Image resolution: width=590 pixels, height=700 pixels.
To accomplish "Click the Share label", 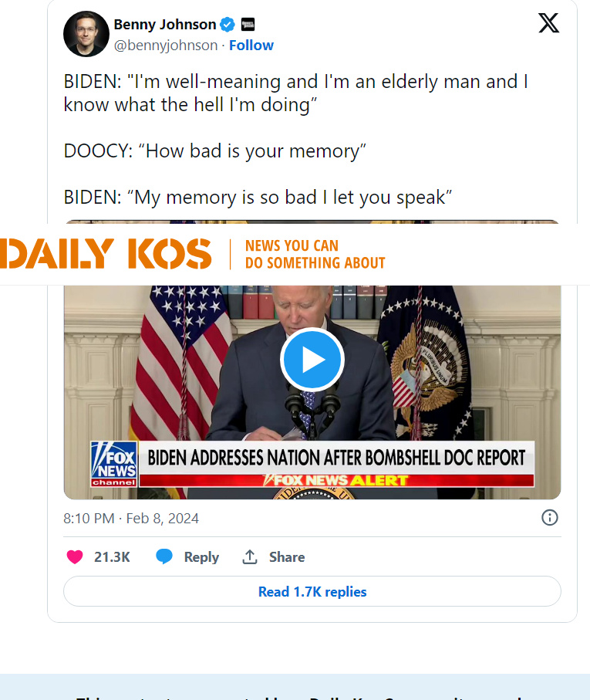I will 287,556.
